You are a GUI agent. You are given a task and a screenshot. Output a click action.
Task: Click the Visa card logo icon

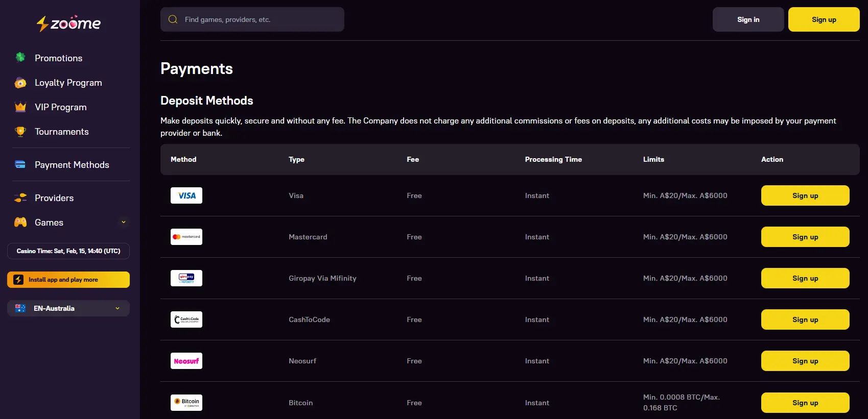click(x=186, y=195)
